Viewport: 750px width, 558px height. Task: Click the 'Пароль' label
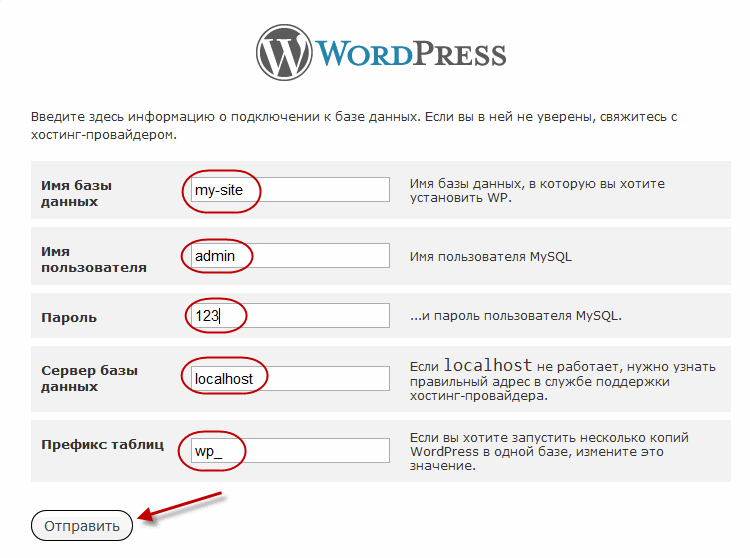[69, 317]
